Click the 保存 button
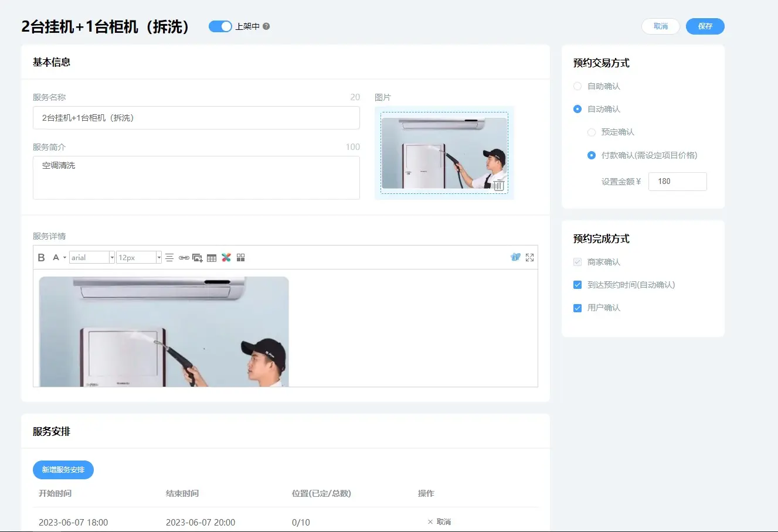 tap(705, 26)
